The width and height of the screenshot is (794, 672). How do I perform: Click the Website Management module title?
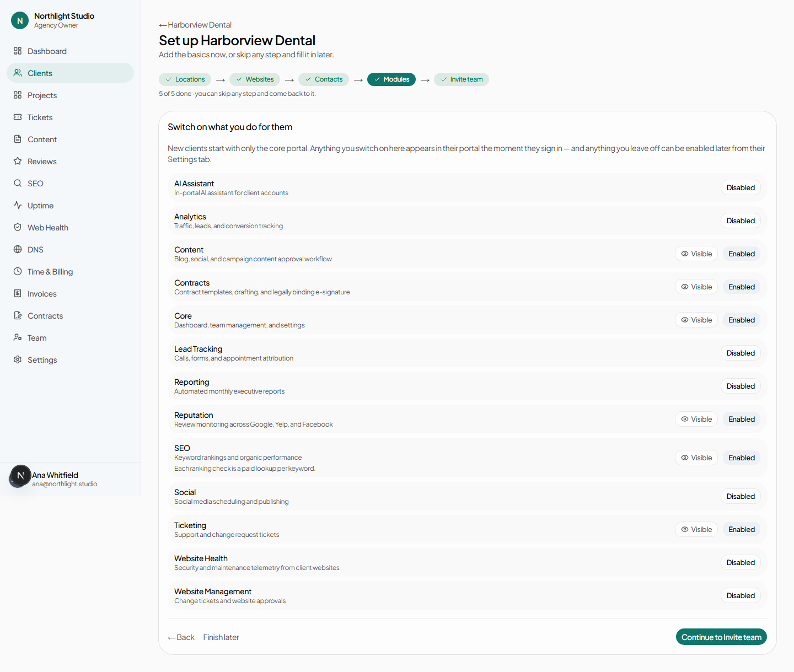pyautogui.click(x=213, y=592)
